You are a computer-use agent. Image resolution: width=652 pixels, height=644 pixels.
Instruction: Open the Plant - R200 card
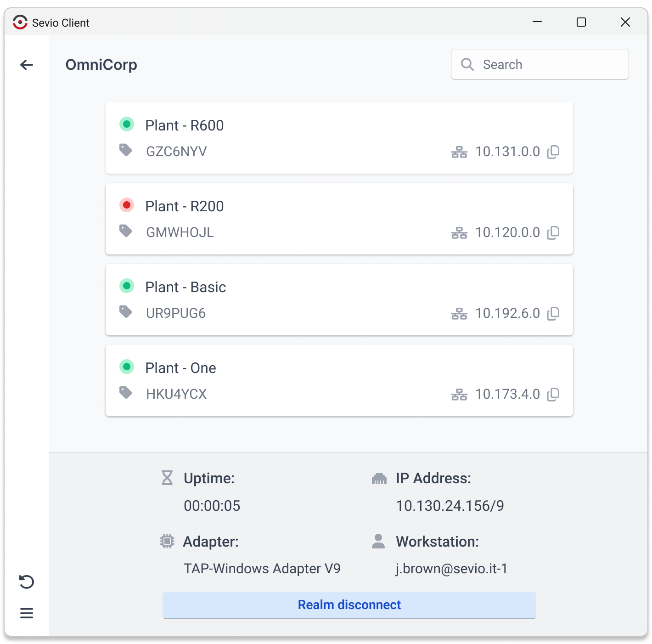[x=339, y=219]
